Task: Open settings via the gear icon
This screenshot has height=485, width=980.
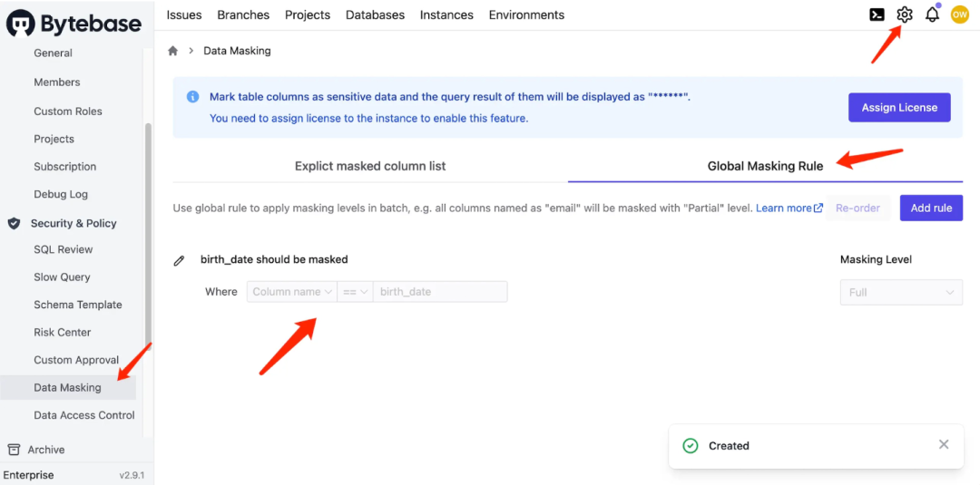Action: 904,15
